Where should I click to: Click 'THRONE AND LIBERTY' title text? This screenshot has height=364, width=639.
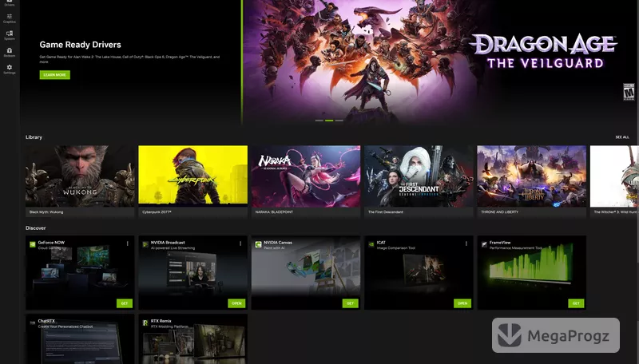coord(500,212)
